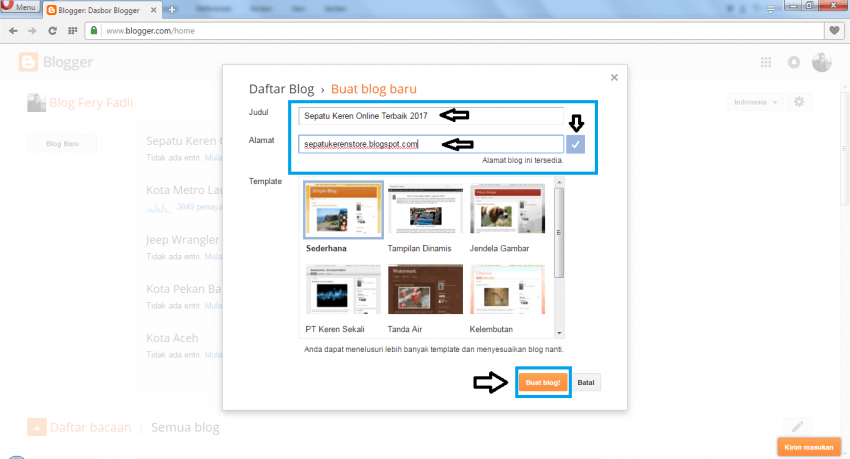This screenshot has width=850, height=459.
Task: Open the Opera Menu button
Action: pyautogui.click(x=19, y=7)
